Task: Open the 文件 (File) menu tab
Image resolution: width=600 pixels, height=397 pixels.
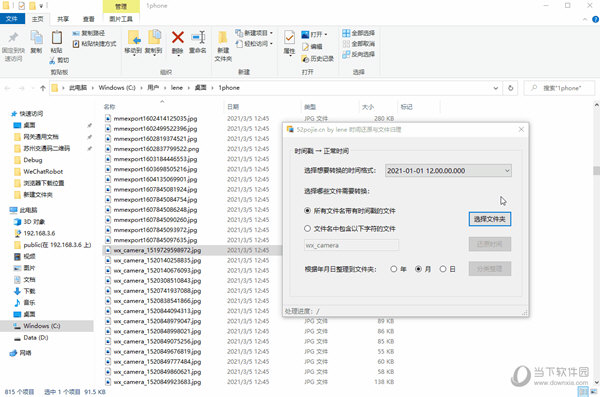Action: point(12,19)
